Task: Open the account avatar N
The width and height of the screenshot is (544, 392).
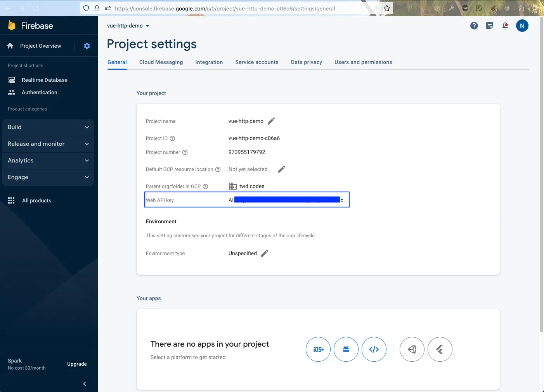Action: point(522,26)
